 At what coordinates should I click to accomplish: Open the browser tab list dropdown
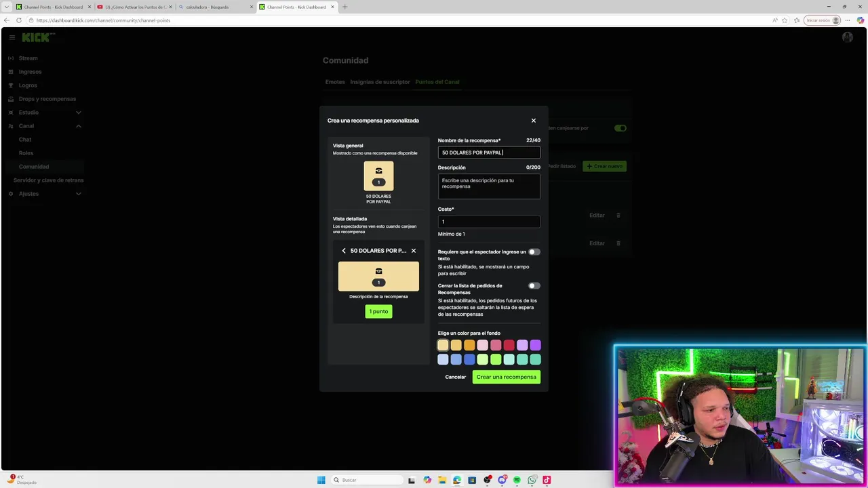(7, 7)
